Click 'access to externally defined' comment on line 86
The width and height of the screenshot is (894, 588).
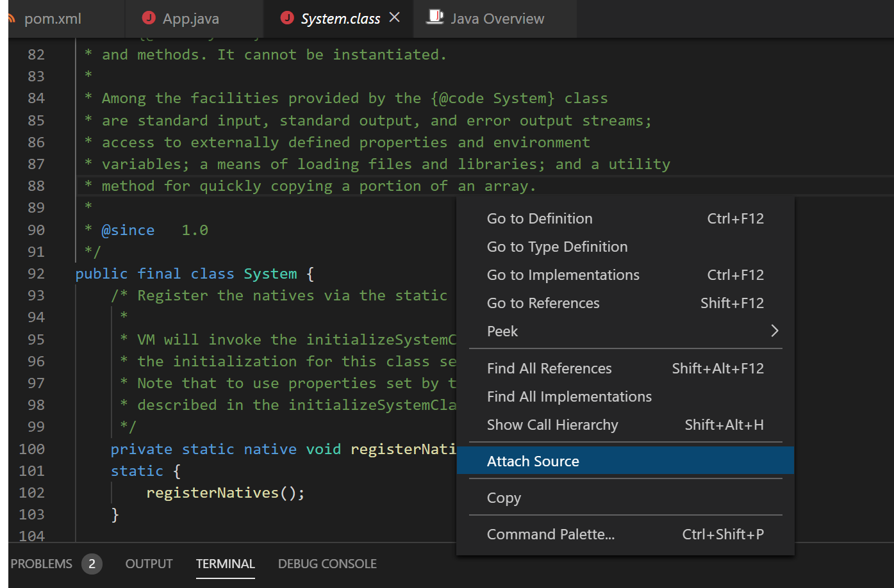pos(337,142)
